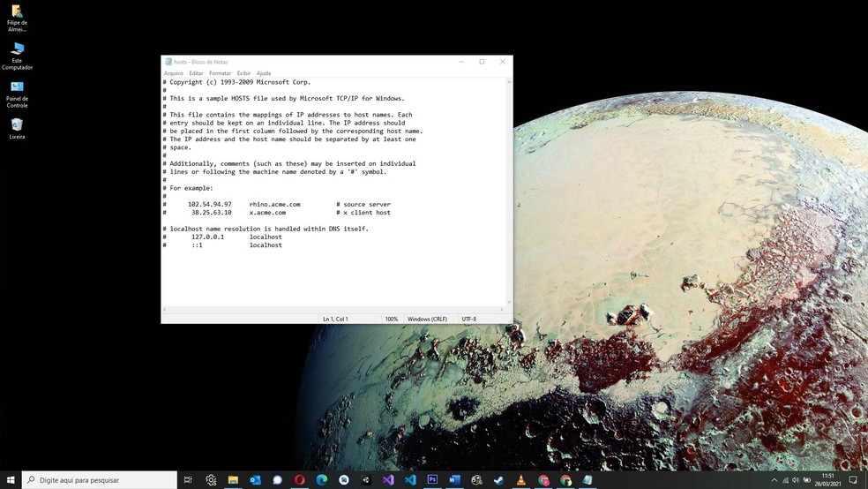Click the 127.0.0.1 address text
Viewport: 868px width, 489px height.
coord(207,237)
